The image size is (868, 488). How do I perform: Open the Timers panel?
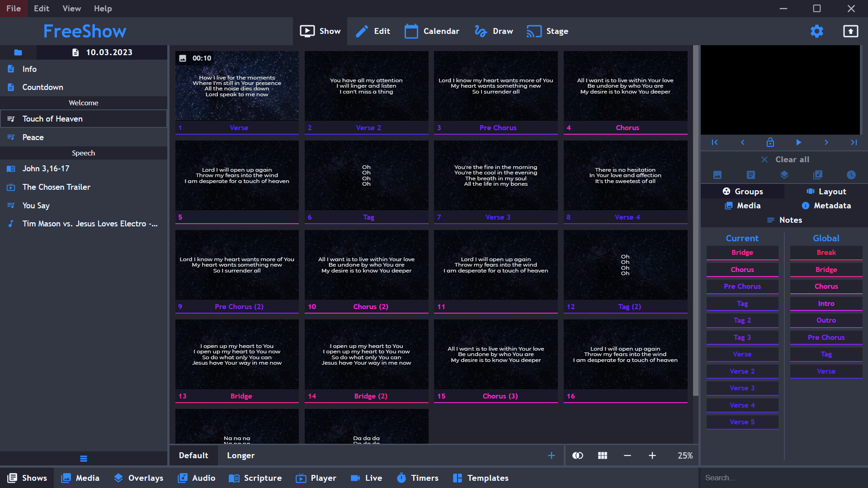tap(417, 478)
